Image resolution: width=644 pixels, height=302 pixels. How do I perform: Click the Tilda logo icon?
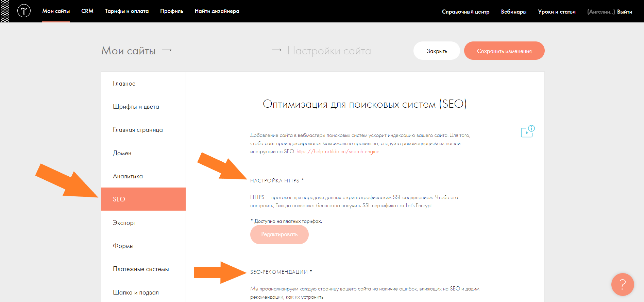24,11
